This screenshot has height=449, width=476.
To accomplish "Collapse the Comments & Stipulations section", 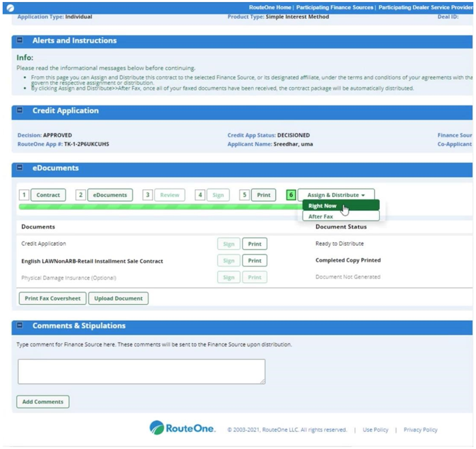I will [20, 325].
